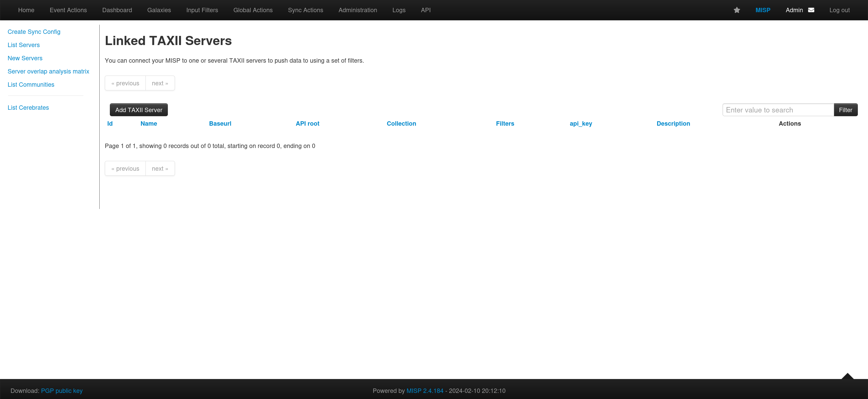The image size is (868, 399).
Task: Open the Input Filters menu
Action: (202, 10)
